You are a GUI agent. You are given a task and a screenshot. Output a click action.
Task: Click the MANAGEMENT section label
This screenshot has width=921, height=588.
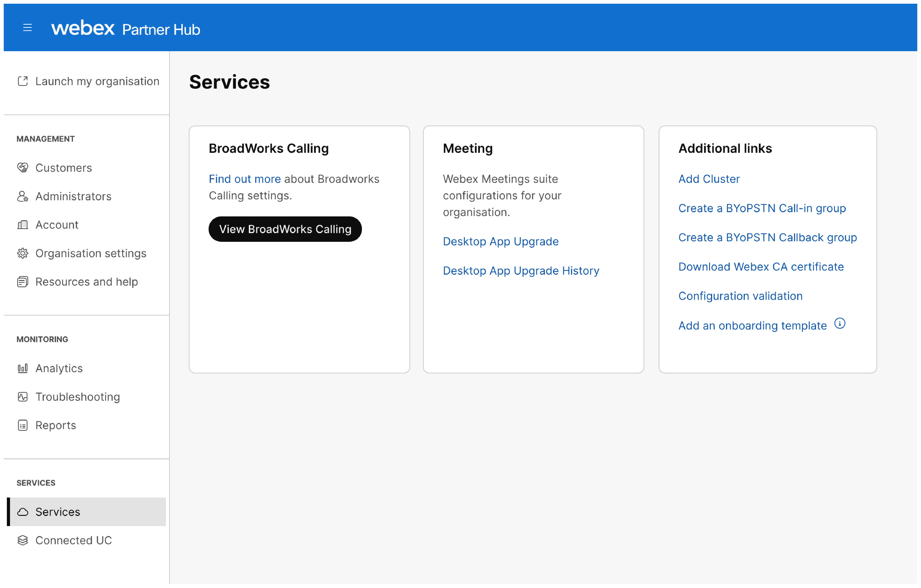pyautogui.click(x=45, y=139)
